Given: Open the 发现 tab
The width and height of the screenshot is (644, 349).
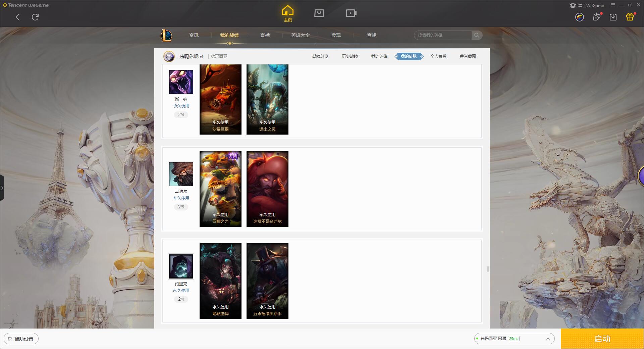Looking at the screenshot, I should pyautogui.click(x=336, y=35).
